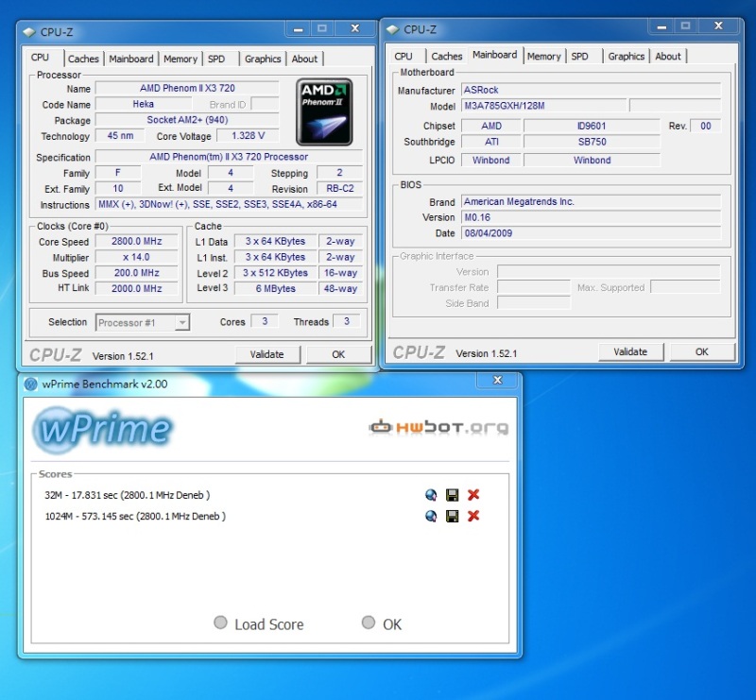Click the title bar icon of the CPU-Z Mainboard window
Image resolution: width=756 pixels, height=700 pixels.
(x=393, y=29)
